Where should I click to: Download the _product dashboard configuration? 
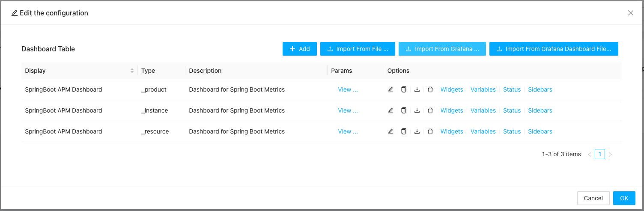point(417,89)
